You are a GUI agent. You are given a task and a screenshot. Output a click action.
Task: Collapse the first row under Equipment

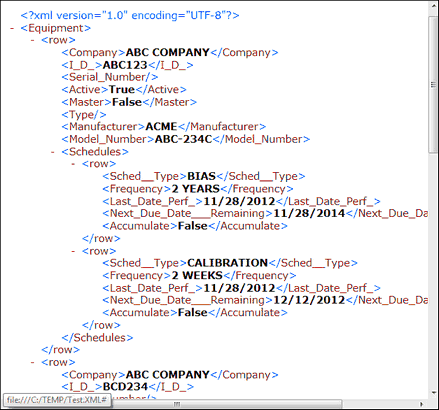(x=32, y=40)
